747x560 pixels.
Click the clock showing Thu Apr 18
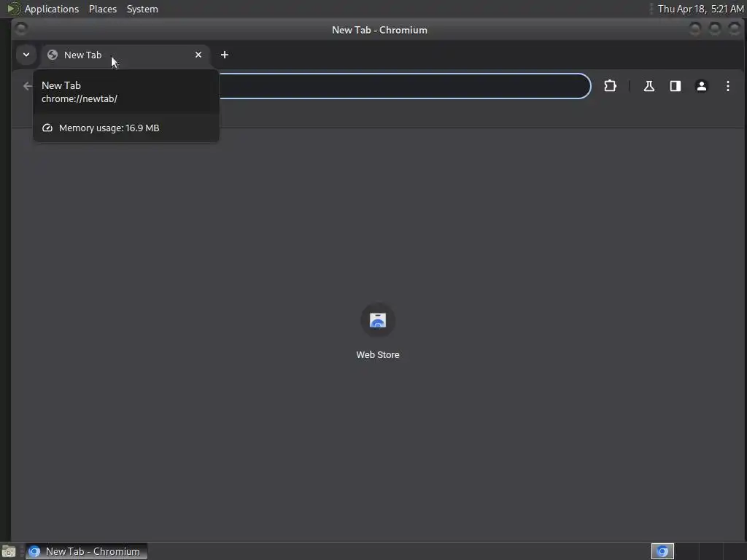700,9
